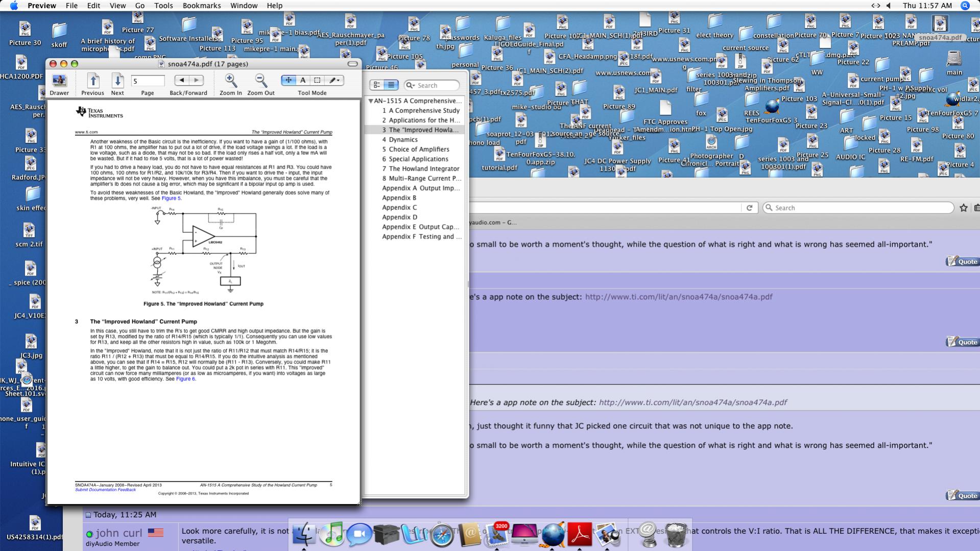Click the bottom Quote button
The width and height of the screenshot is (980, 551).
tap(962, 495)
